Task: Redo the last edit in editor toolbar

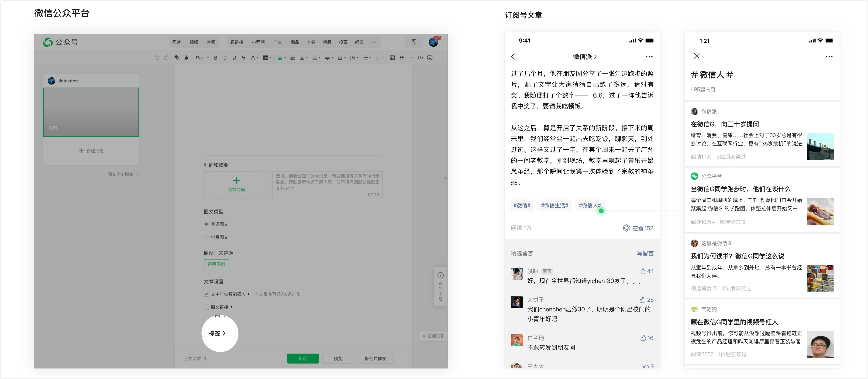Action: (x=166, y=58)
